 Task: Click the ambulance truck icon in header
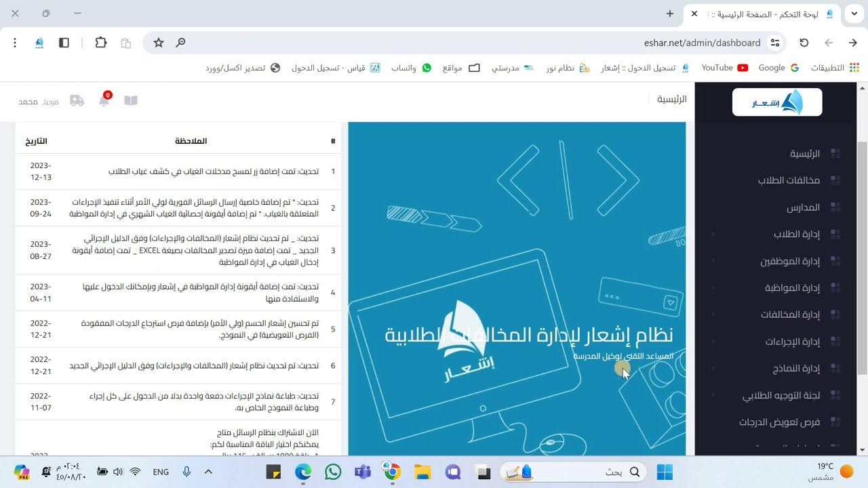(77, 101)
